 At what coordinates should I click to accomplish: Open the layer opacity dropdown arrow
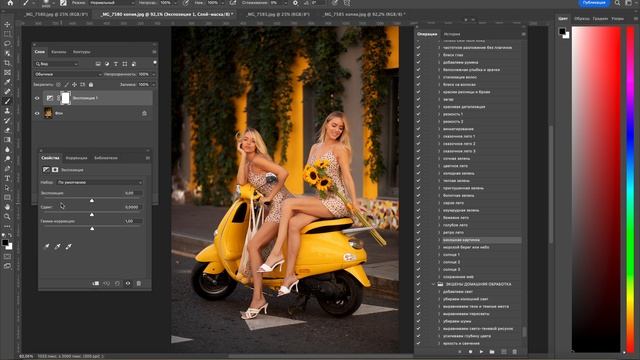pos(153,74)
